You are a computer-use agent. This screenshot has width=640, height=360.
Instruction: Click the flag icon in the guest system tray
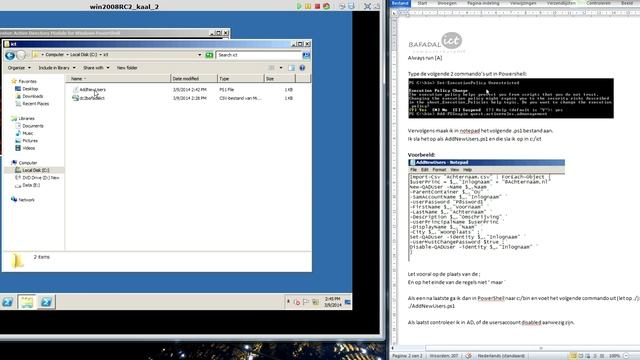[x=306, y=302]
